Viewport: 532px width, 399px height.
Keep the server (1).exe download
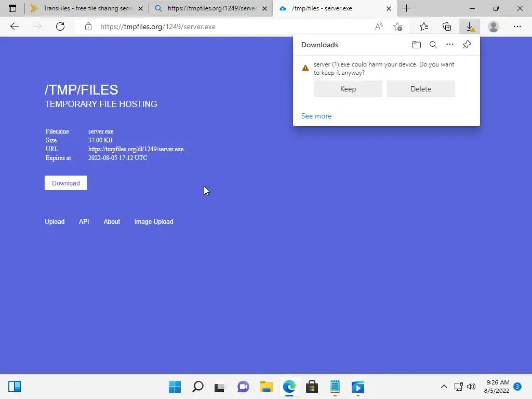tap(348, 89)
